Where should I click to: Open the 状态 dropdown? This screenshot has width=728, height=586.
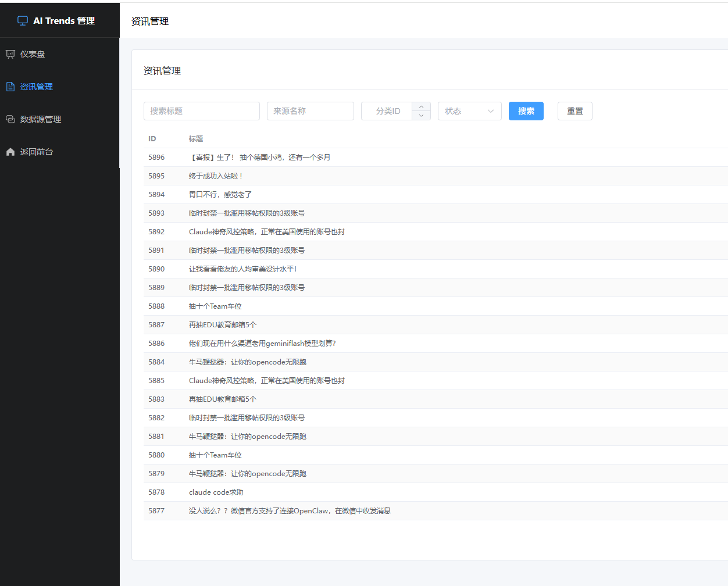pyautogui.click(x=470, y=111)
